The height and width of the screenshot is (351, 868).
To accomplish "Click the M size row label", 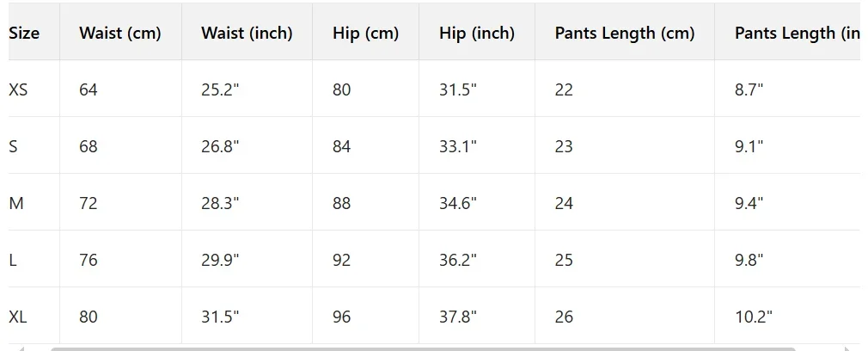I will tap(15, 203).
